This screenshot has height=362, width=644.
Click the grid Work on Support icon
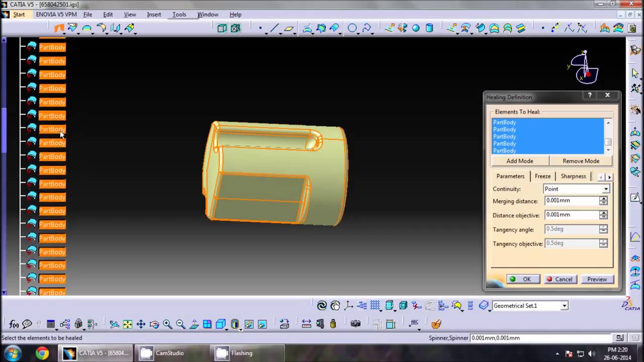click(375, 305)
